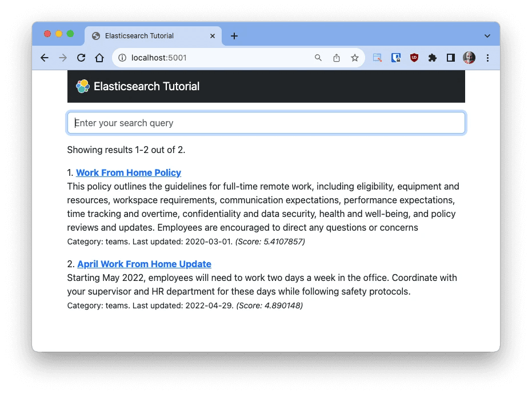Open the password manager extension icon

[x=395, y=58]
